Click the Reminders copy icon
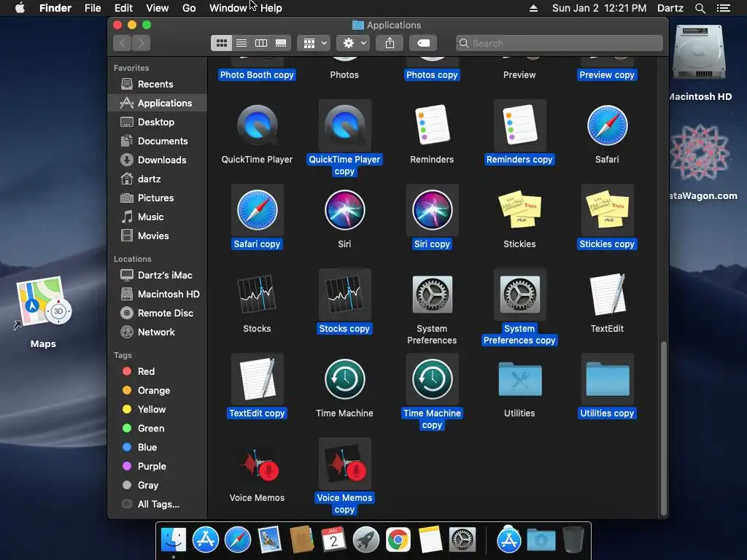This screenshot has height=560, width=747. [519, 125]
